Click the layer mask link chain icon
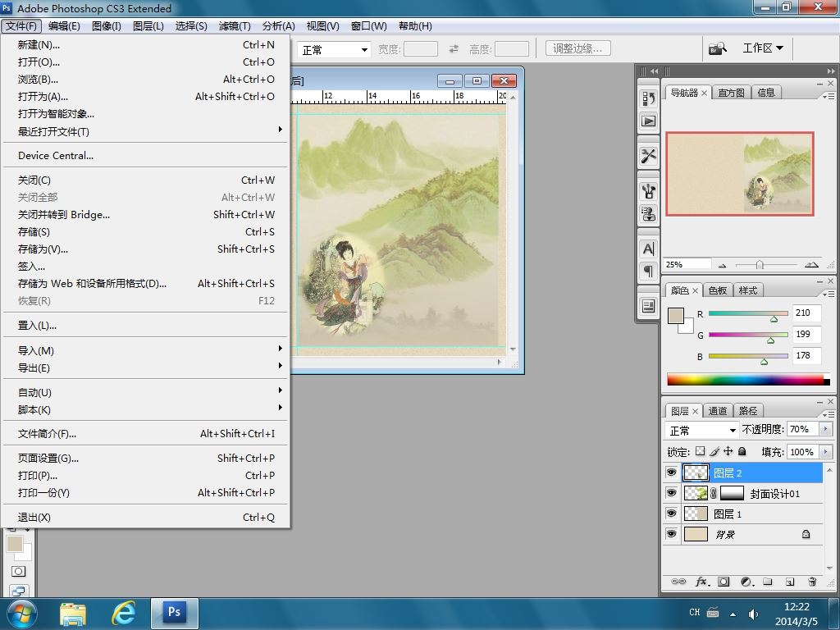The height and width of the screenshot is (630, 840). tap(714, 493)
